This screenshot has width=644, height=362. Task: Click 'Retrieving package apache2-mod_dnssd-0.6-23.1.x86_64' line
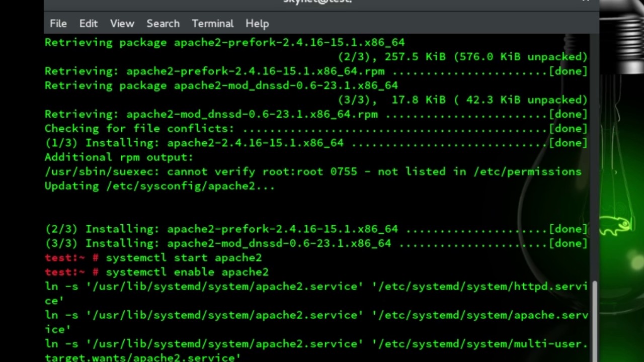point(221,86)
